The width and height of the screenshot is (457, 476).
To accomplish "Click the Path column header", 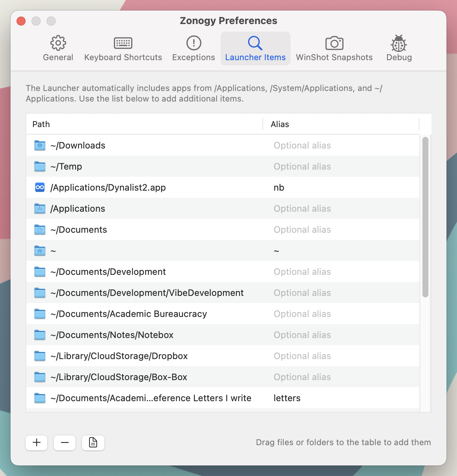I will [x=144, y=124].
